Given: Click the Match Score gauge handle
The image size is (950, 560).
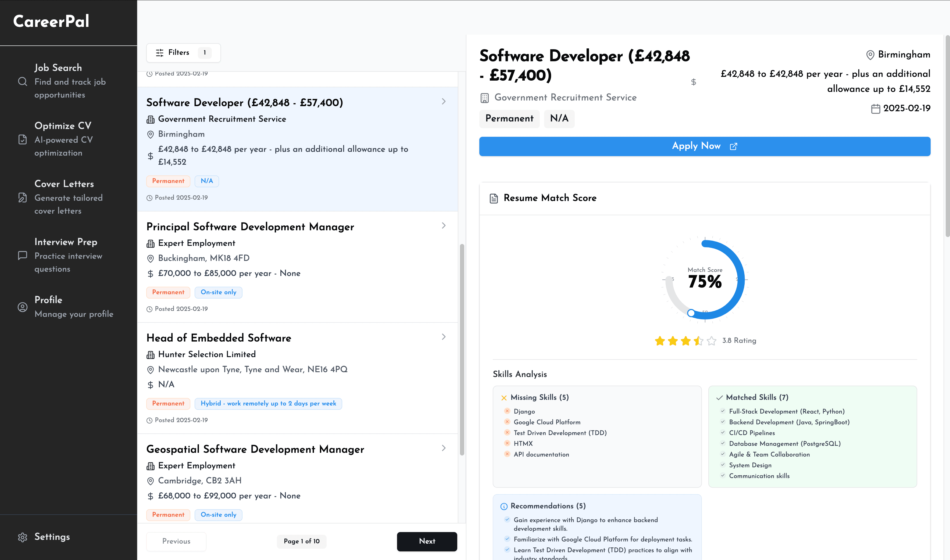Looking at the screenshot, I should 691,313.
